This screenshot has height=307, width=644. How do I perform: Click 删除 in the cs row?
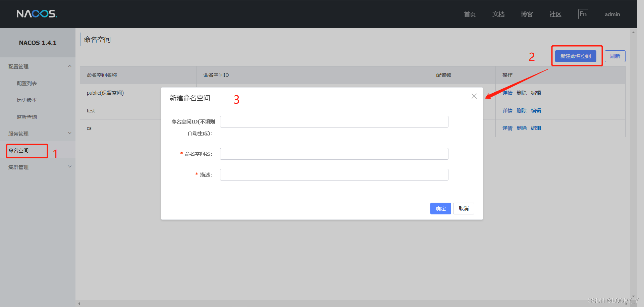coord(522,128)
